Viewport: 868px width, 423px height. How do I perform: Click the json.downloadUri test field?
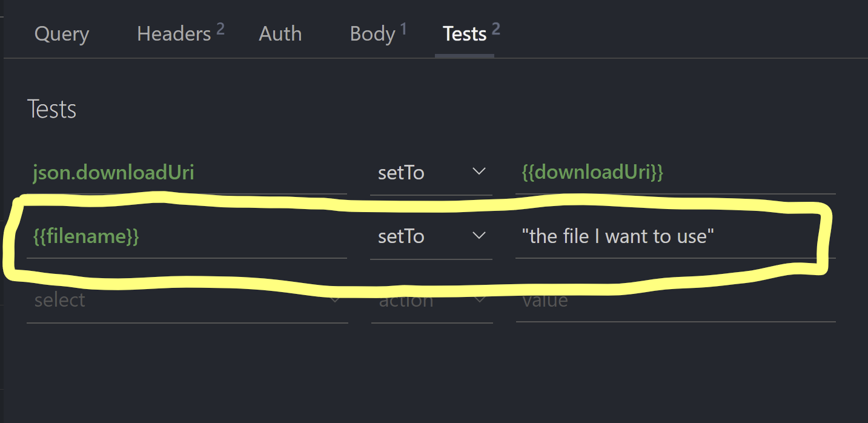(x=182, y=173)
